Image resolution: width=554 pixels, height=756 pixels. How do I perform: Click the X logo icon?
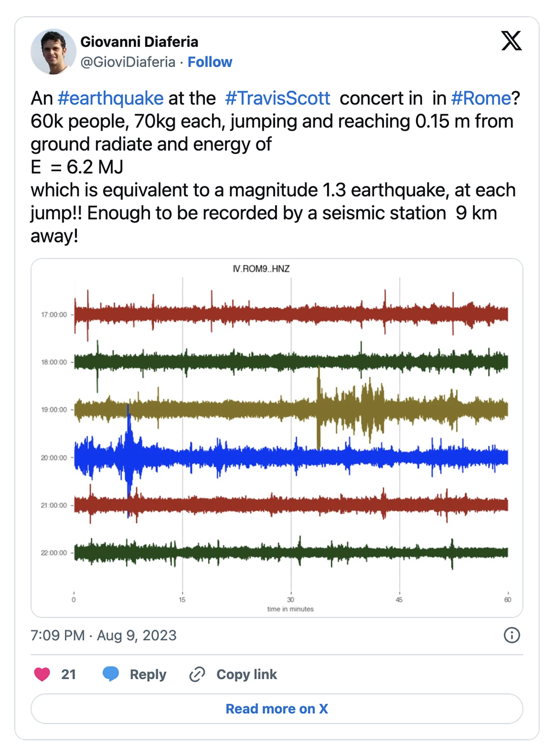coord(511,41)
